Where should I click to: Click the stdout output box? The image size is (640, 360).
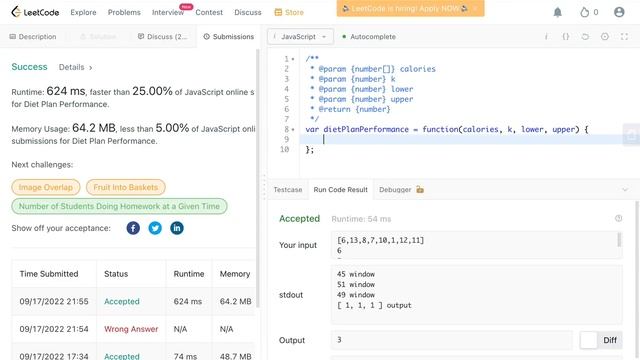tap(476, 295)
